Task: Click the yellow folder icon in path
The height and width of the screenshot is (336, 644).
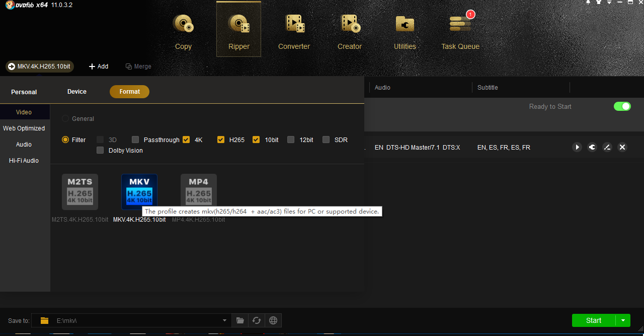Action: (45, 320)
